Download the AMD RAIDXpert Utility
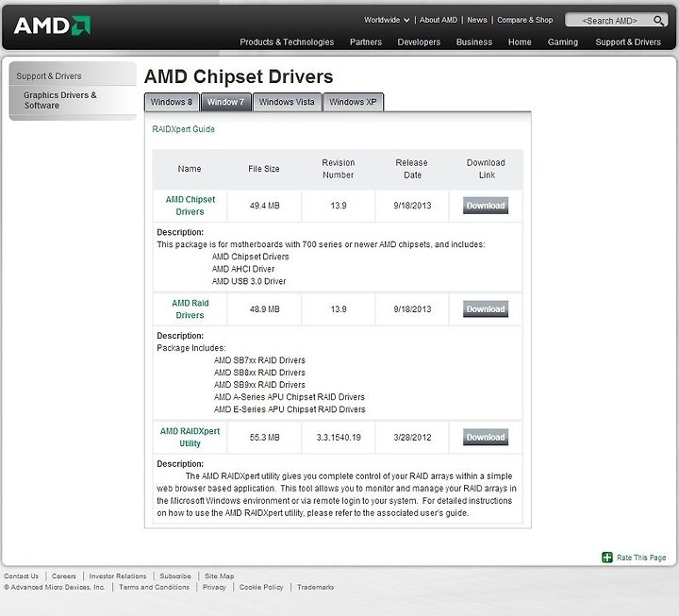This screenshot has width=679, height=616. 486,437
